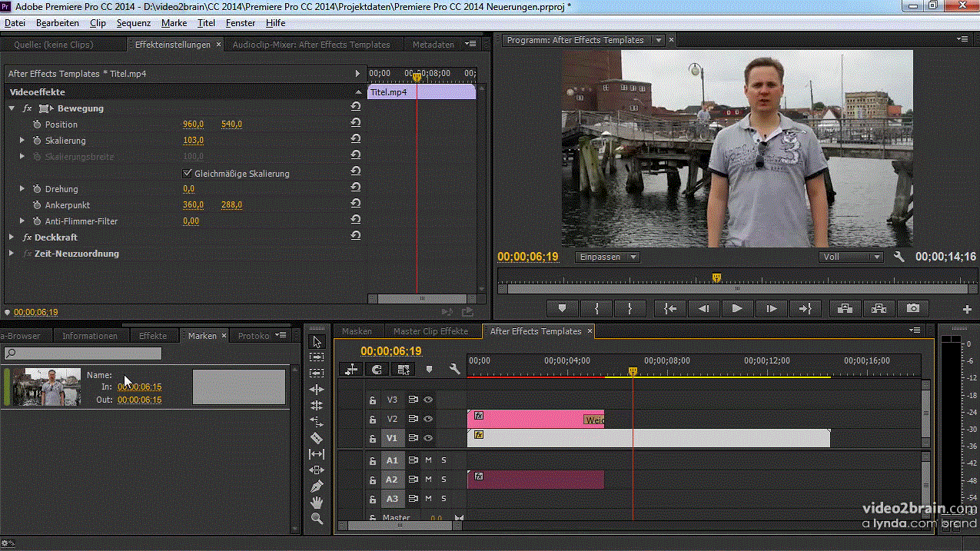
Task: Hide track V2 output eye
Action: pos(428,419)
